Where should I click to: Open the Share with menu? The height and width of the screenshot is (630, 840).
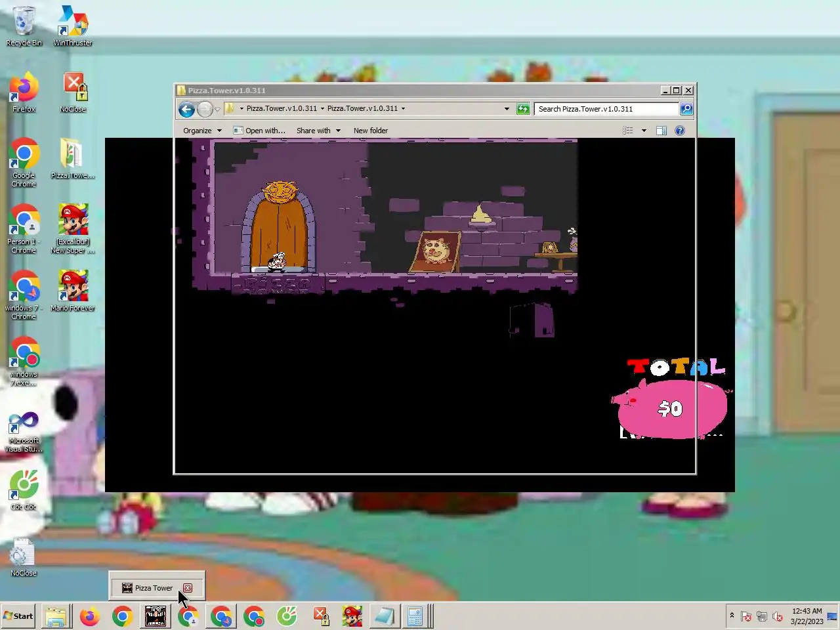pos(318,131)
